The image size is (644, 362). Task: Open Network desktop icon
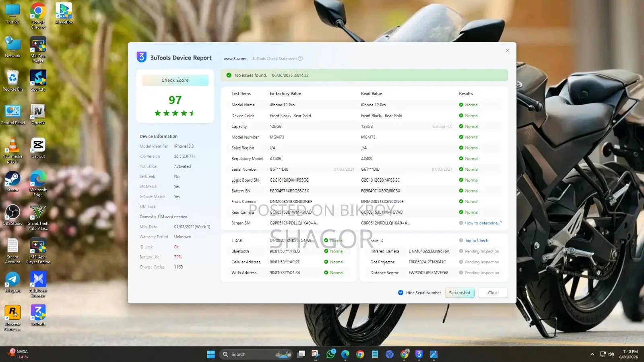[x=12, y=48]
